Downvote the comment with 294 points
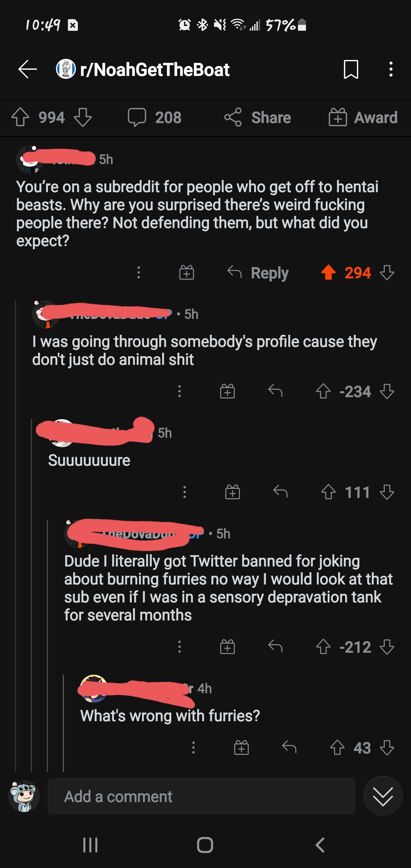 pyautogui.click(x=387, y=273)
